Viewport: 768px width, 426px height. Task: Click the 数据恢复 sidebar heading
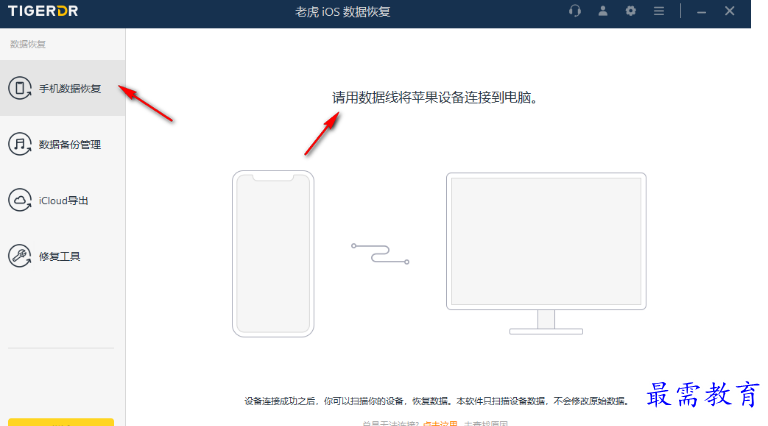(x=28, y=44)
